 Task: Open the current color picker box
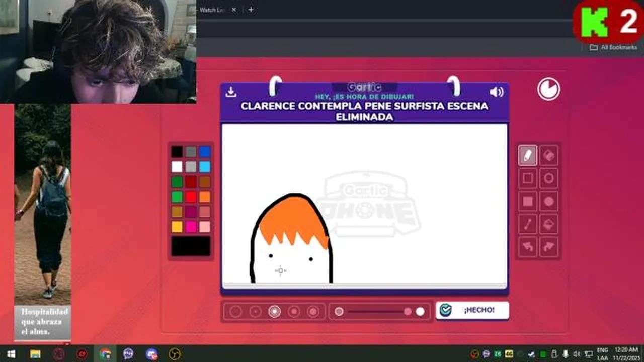pyautogui.click(x=191, y=246)
